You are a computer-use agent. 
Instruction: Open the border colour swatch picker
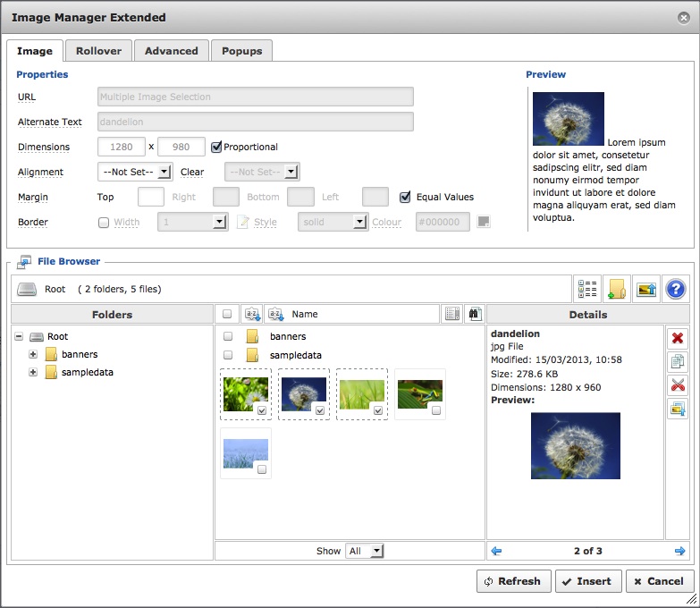[x=484, y=222]
